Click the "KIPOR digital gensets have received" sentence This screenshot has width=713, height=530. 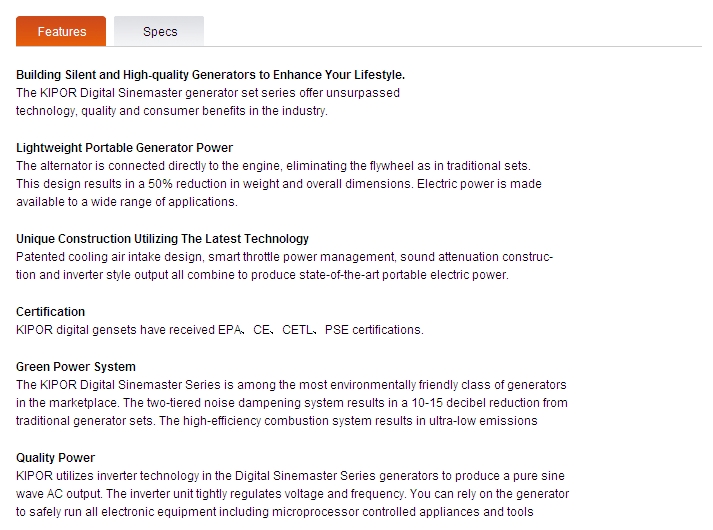[x=220, y=330]
